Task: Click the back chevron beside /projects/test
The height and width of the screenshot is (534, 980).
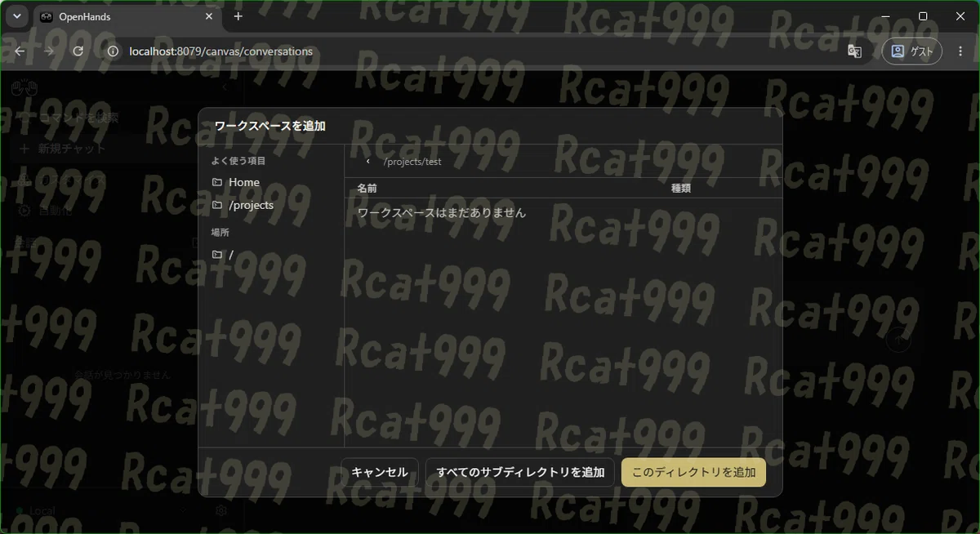Action: point(368,162)
